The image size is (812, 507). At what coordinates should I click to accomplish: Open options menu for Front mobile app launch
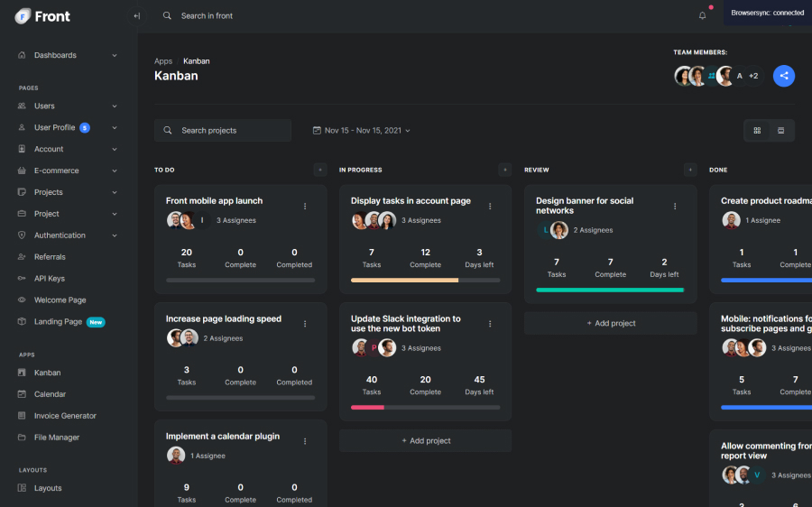(305, 206)
